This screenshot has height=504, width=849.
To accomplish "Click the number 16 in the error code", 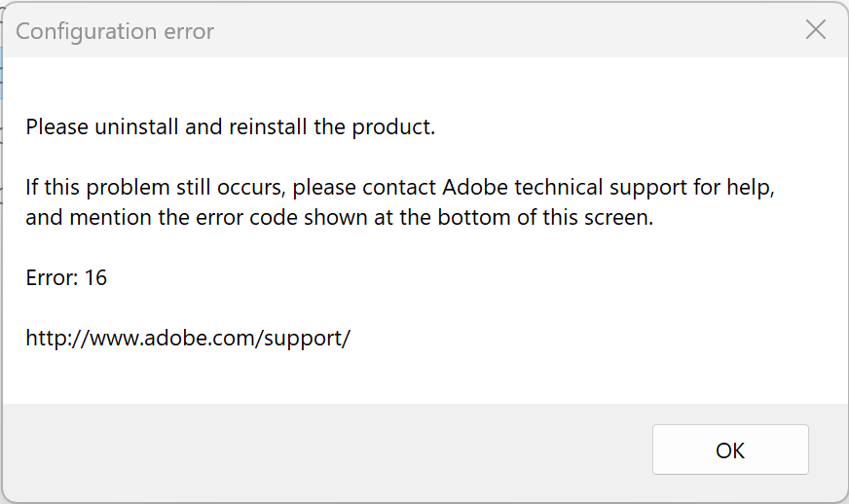I will point(95,277).
